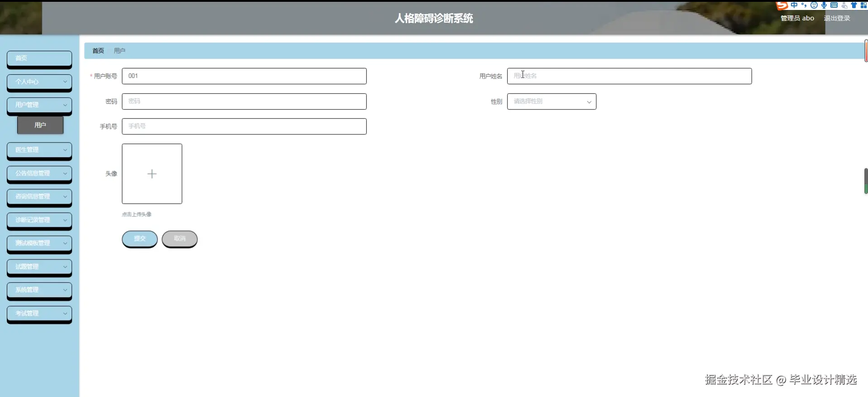Open the IME emoji smiley icon

pyautogui.click(x=814, y=5)
